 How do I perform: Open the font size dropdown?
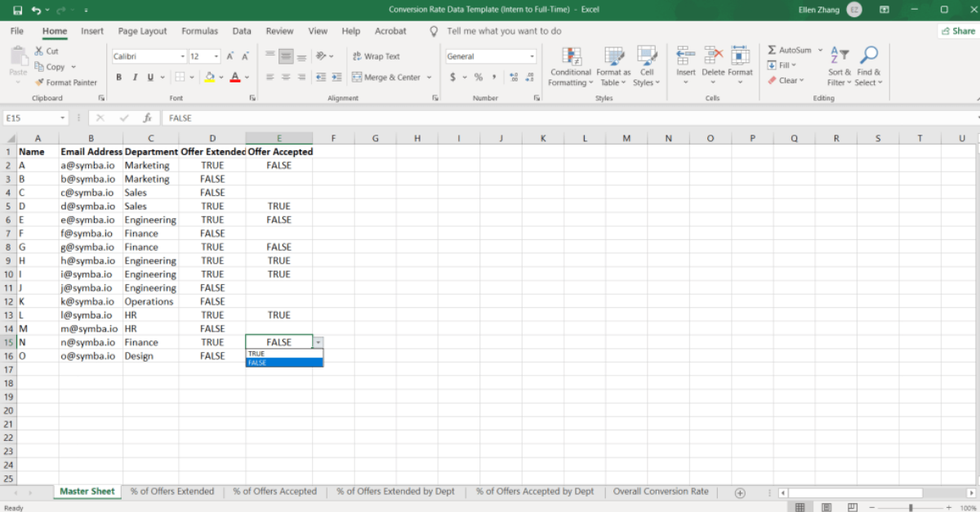pos(216,56)
